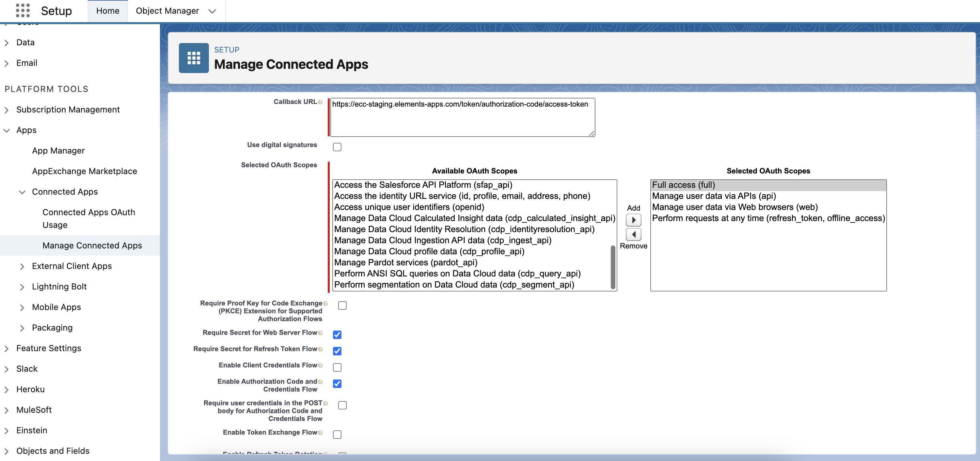The width and height of the screenshot is (980, 461).
Task: Check the Enable Client Credentials Flow box
Action: (337, 367)
